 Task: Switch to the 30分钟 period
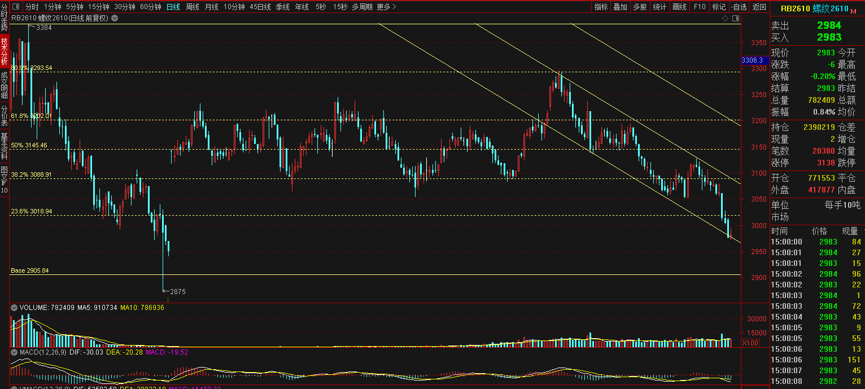[125, 7]
